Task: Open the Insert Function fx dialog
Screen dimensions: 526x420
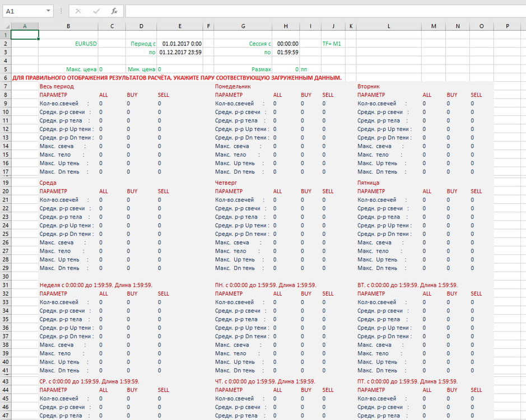Action: [x=114, y=11]
